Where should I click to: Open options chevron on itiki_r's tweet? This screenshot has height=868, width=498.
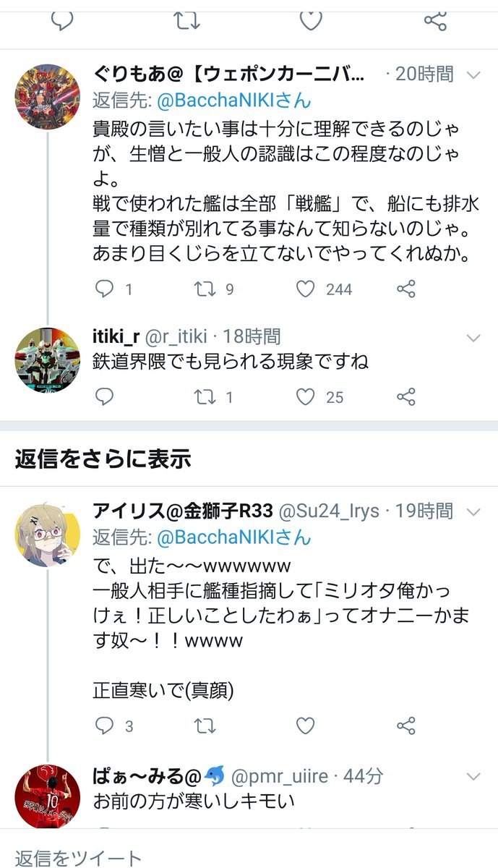pyautogui.click(x=473, y=337)
